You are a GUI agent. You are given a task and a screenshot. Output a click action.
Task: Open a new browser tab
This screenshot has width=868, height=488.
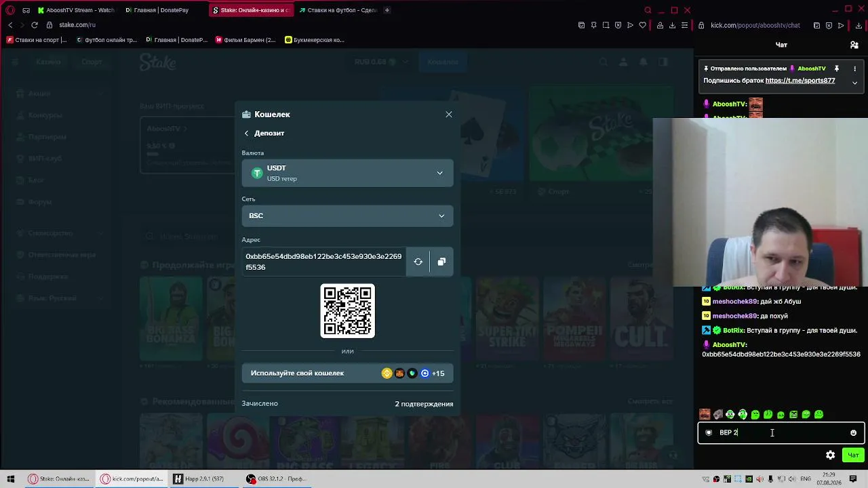pos(387,10)
